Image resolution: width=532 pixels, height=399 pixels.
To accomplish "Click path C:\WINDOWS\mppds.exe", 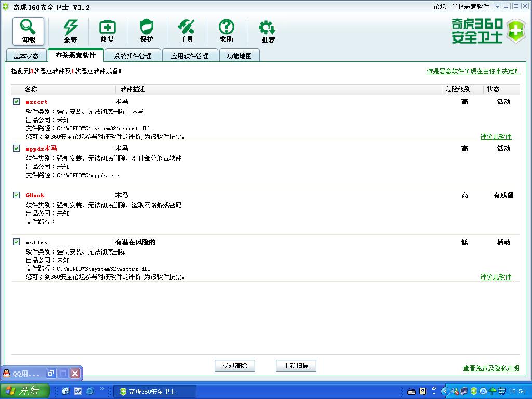I will coord(88,175).
